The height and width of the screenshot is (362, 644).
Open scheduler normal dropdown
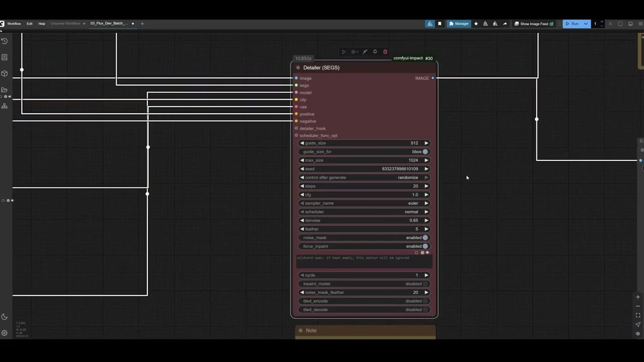364,212
